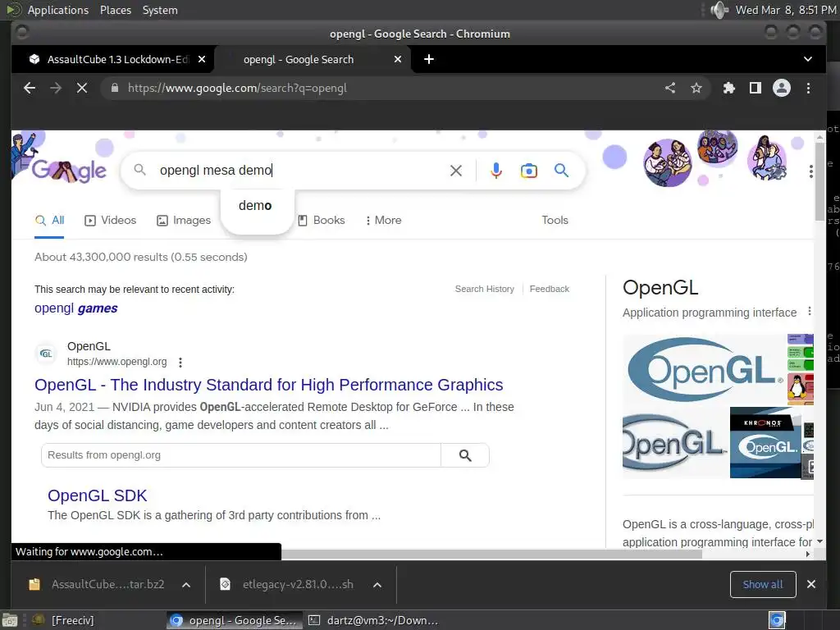This screenshot has width=840, height=630.
Task: Start voice search with microphone
Action: coord(496,171)
